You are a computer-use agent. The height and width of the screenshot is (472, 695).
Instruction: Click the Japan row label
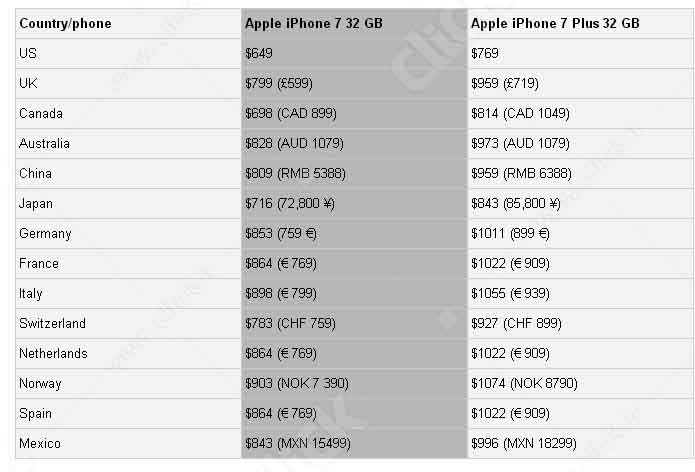pos(36,203)
